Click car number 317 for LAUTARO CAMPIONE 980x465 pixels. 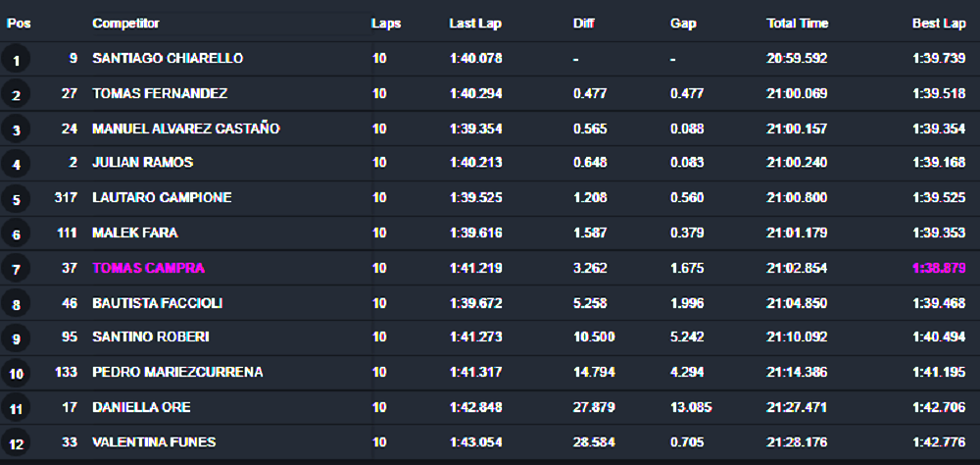tap(66, 198)
